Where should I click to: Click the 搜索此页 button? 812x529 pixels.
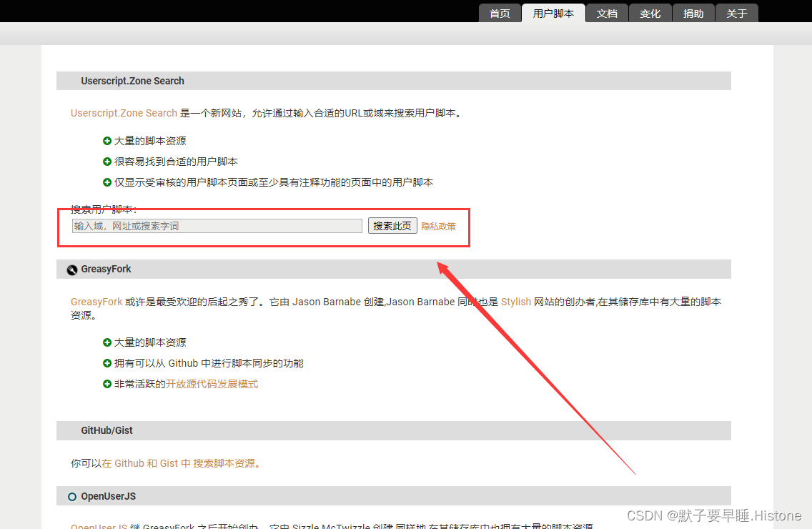[392, 226]
